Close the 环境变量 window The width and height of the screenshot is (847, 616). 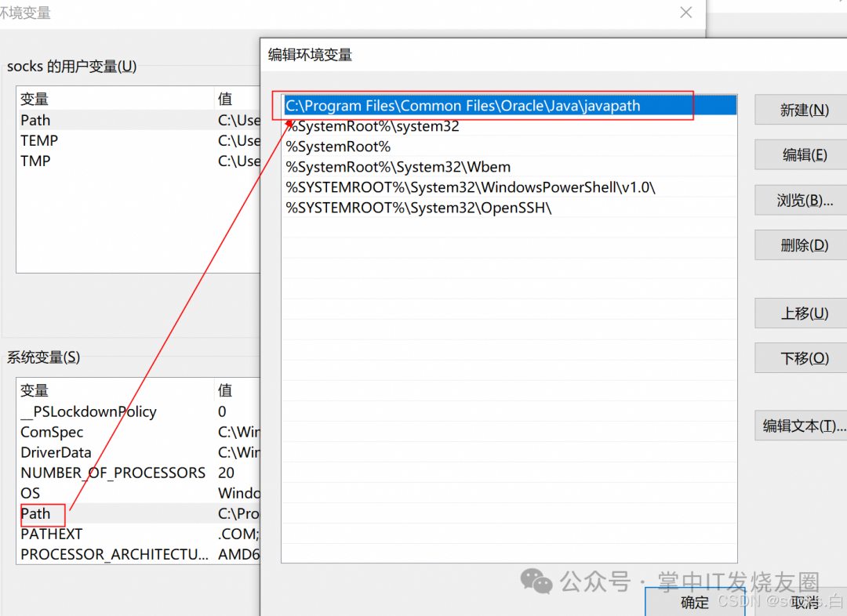pos(686,13)
